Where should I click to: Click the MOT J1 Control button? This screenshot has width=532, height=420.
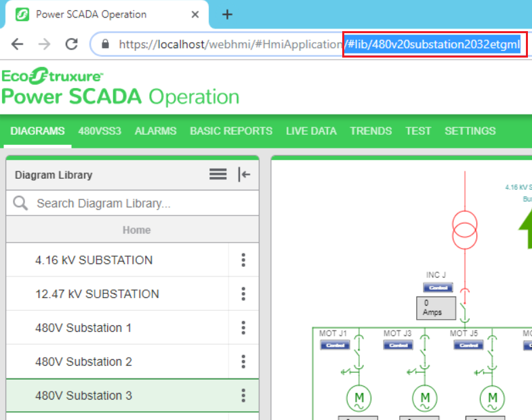(x=335, y=345)
